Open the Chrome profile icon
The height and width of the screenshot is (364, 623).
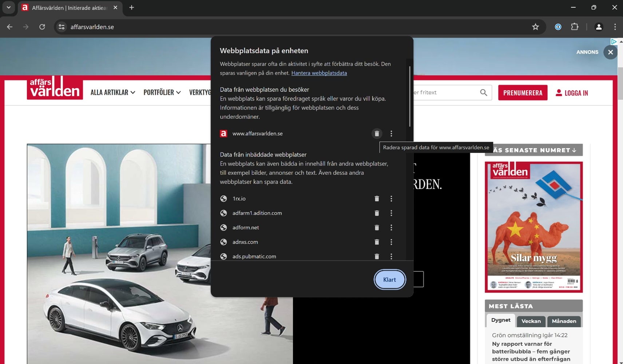click(599, 27)
